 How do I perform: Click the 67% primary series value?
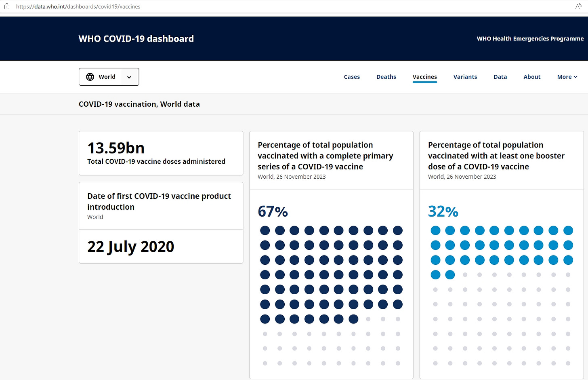tap(273, 211)
